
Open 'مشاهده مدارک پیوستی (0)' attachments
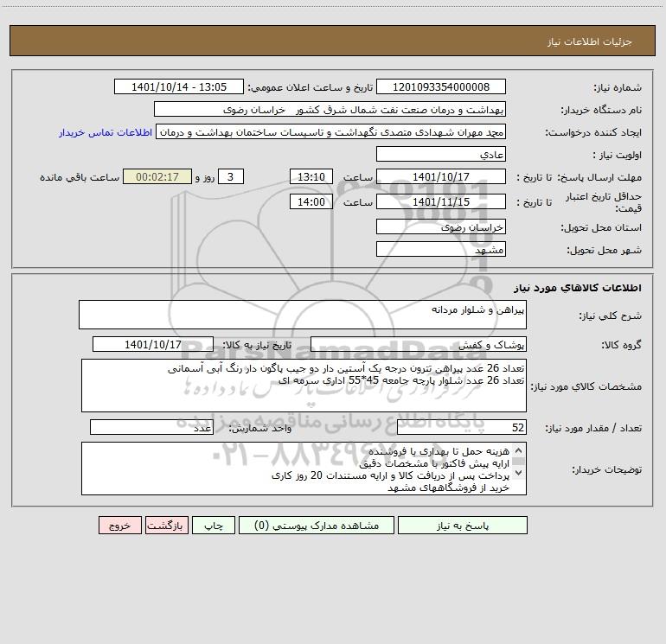(317, 526)
